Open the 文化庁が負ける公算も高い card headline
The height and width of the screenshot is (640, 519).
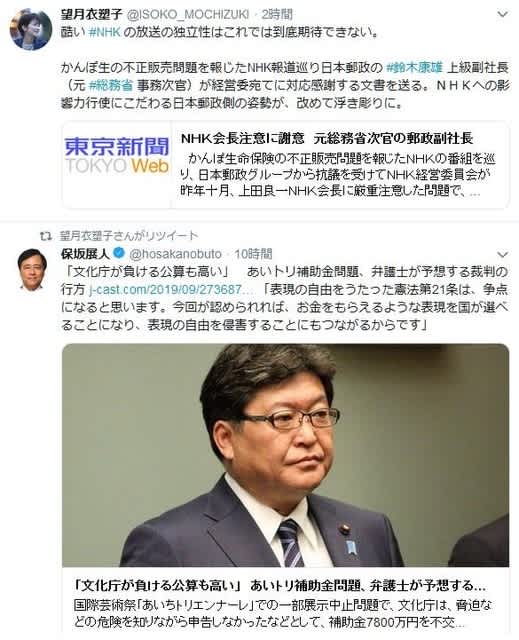coord(279,586)
